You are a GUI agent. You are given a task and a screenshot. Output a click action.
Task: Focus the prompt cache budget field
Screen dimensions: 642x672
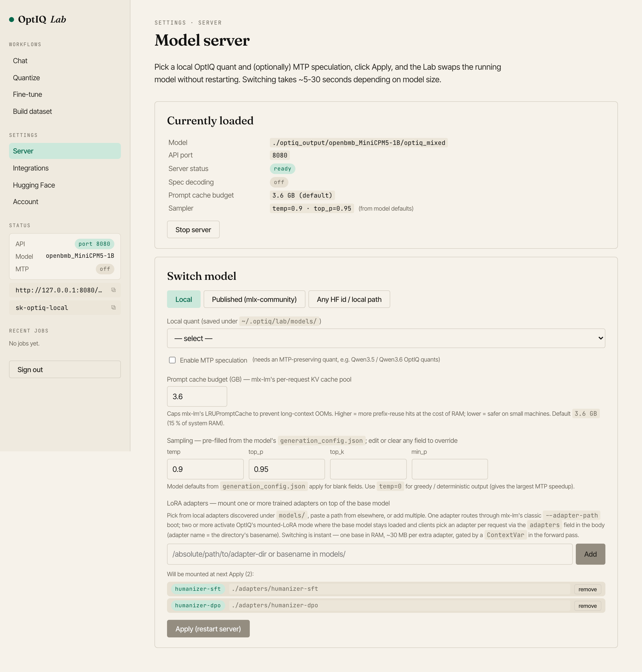[x=197, y=397]
